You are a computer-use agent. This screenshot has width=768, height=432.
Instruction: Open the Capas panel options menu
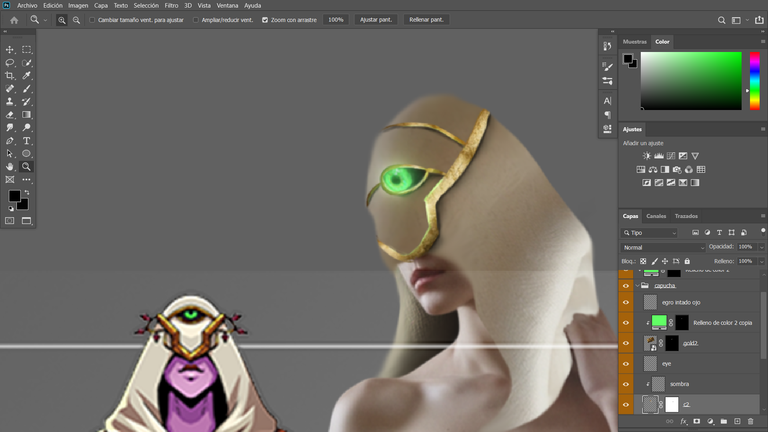[763, 216]
